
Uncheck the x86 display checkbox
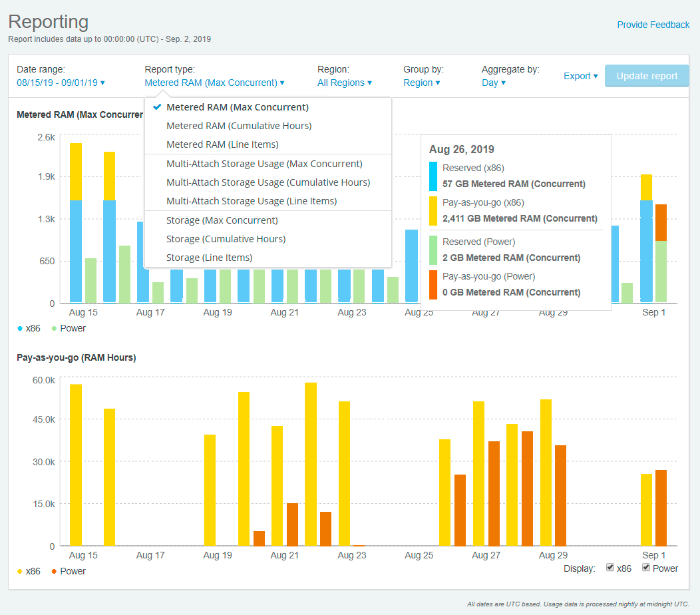point(610,568)
